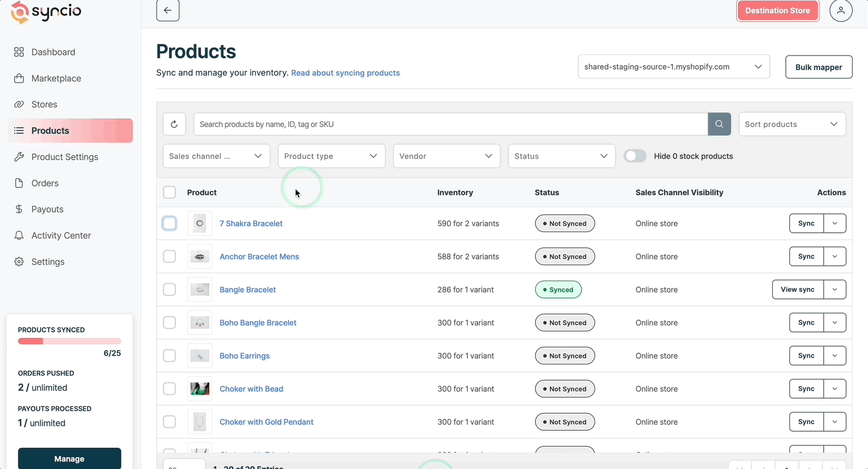Viewport: 868px width, 469px height.
Task: Open the Vendor filter dropdown
Action: (x=446, y=156)
